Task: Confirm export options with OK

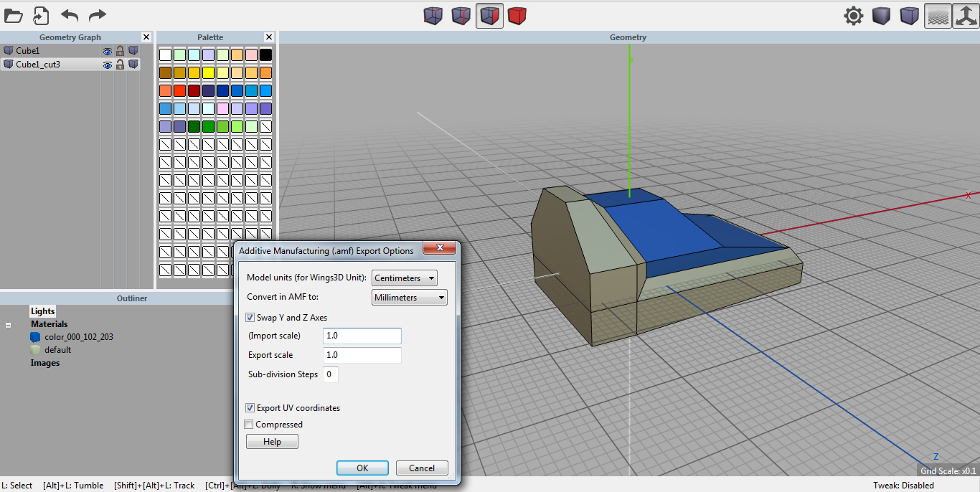Action: click(x=362, y=468)
